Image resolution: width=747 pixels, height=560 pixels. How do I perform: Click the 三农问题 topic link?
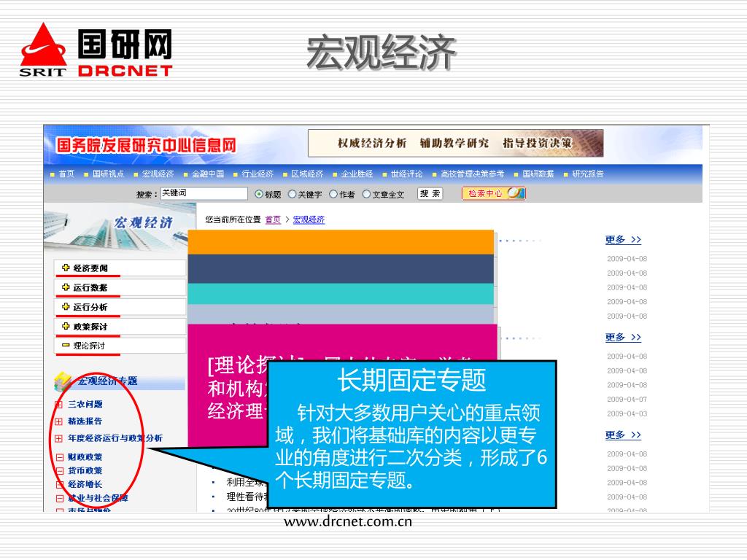[85, 404]
